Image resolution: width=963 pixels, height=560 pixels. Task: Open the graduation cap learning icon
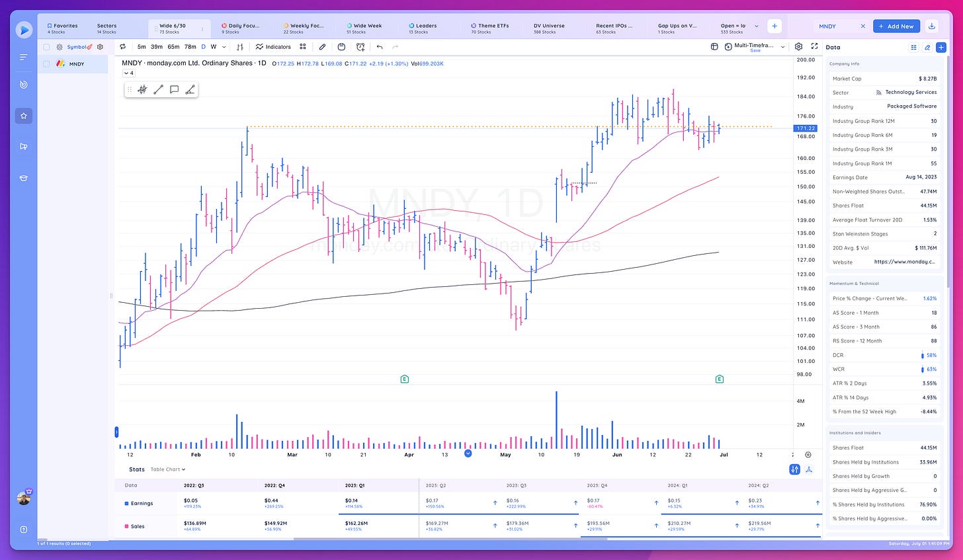[24, 177]
